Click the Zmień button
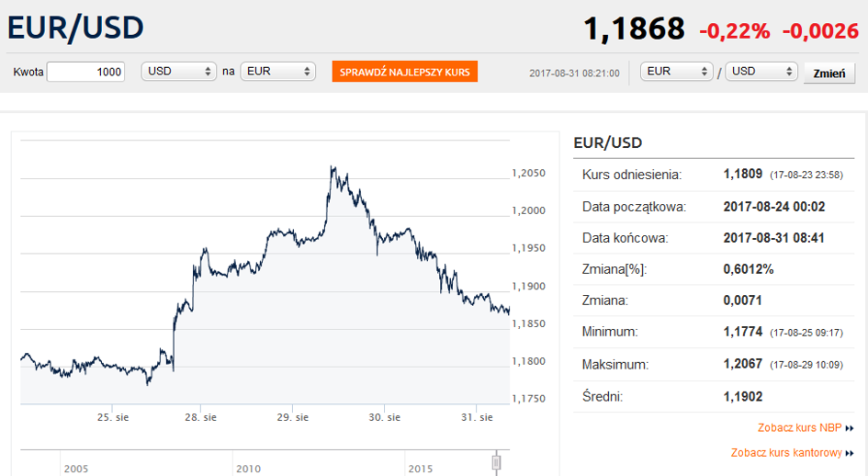This screenshot has width=868, height=476. pyautogui.click(x=829, y=74)
